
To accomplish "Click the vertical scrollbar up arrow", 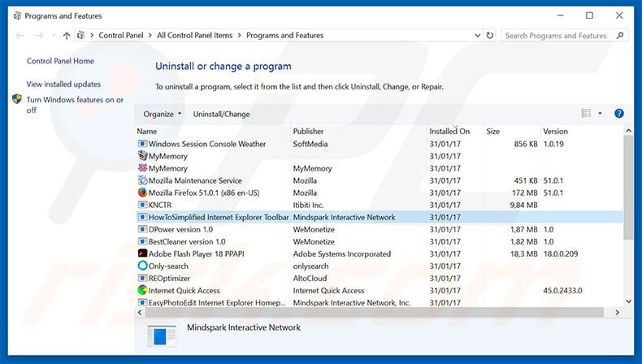I will (628, 131).
